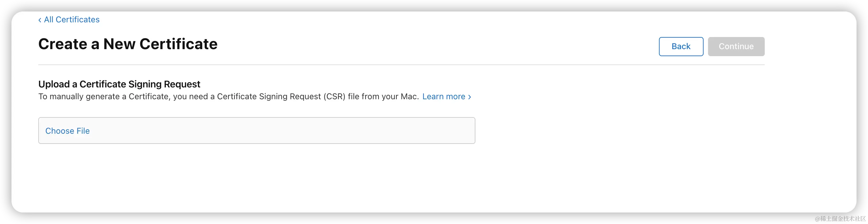
Task: Click the left chevron before All Certificates
Action: [40, 20]
